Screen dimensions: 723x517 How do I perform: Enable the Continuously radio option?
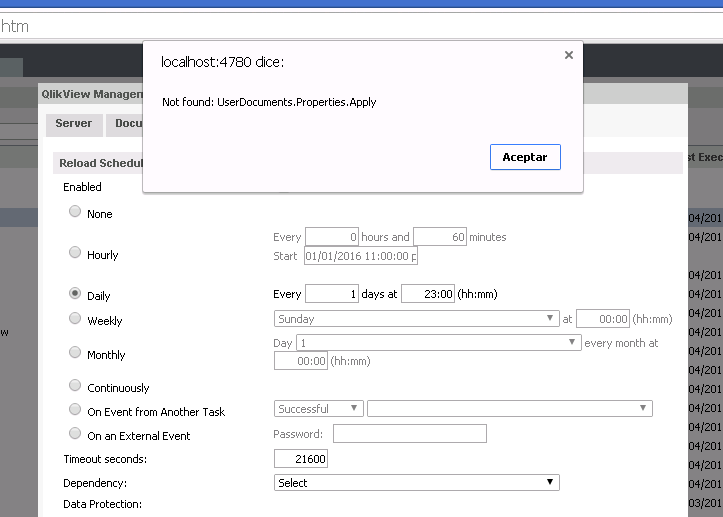75,386
